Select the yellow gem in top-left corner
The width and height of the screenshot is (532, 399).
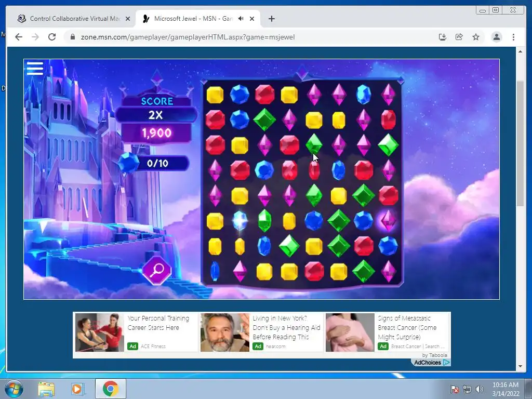(x=215, y=95)
